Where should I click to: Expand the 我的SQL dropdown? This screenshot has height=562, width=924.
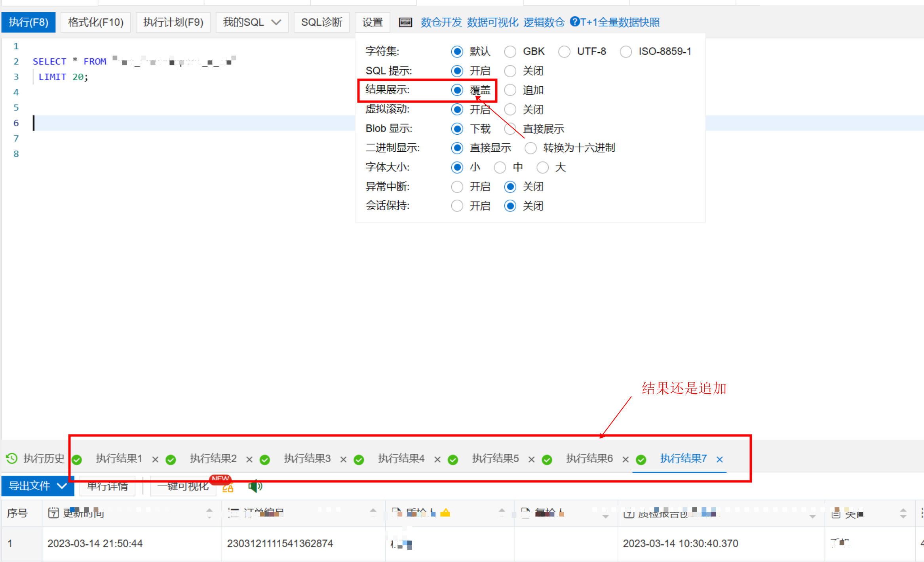coord(252,22)
